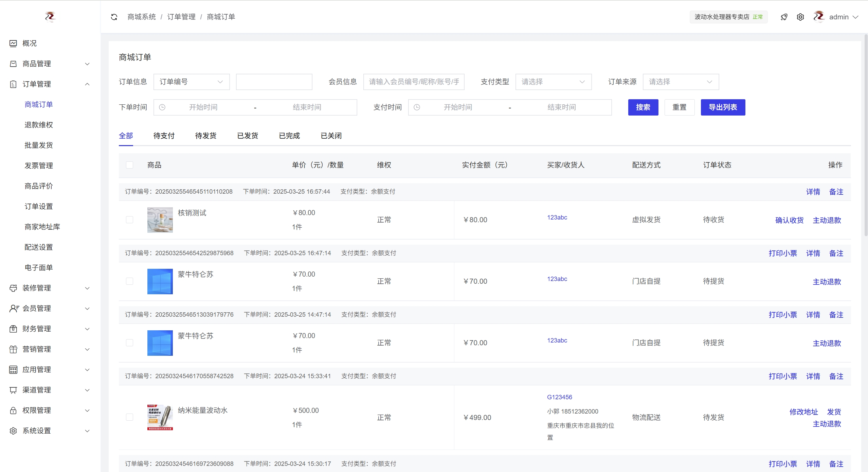Click the clock icon in 下单时间 field

162,107
